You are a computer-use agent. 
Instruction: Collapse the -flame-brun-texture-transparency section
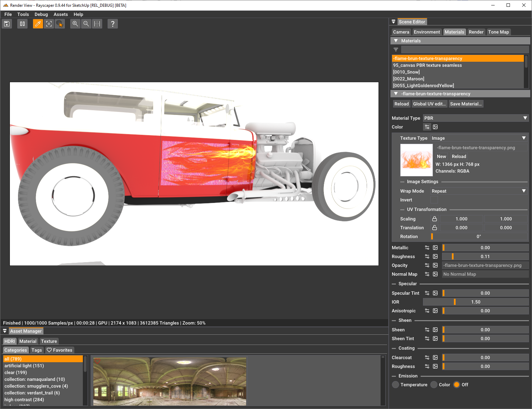pyautogui.click(x=396, y=94)
